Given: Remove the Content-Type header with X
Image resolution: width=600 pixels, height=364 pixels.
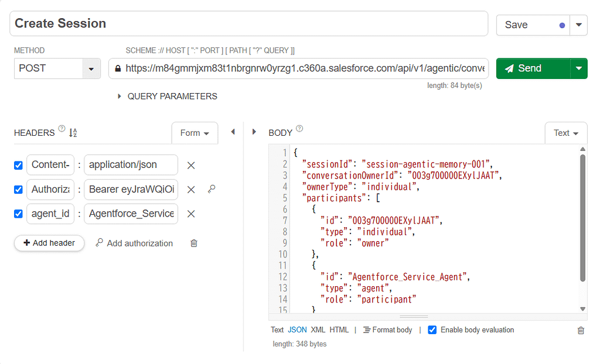Looking at the screenshot, I should pyautogui.click(x=191, y=166).
